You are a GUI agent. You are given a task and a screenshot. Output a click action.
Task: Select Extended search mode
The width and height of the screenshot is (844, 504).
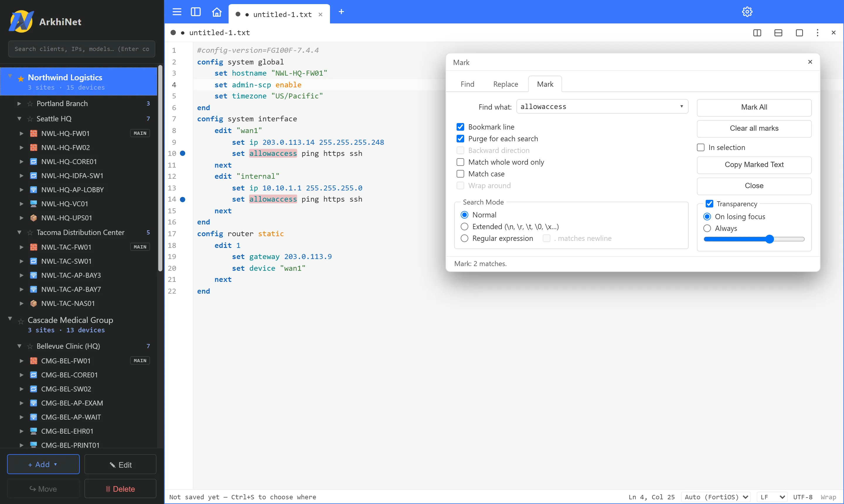point(464,227)
